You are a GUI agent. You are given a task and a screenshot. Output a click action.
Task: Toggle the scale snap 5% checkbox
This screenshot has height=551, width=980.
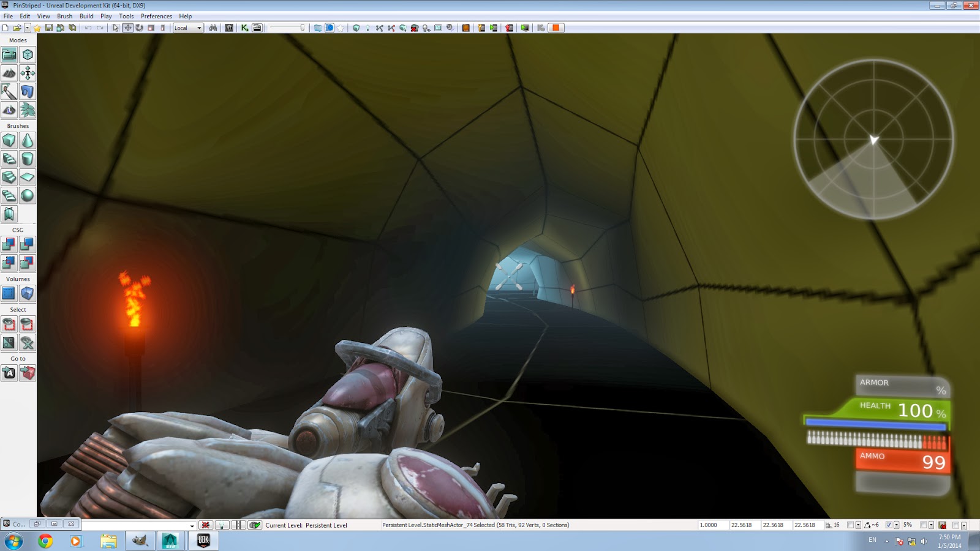[x=923, y=525]
